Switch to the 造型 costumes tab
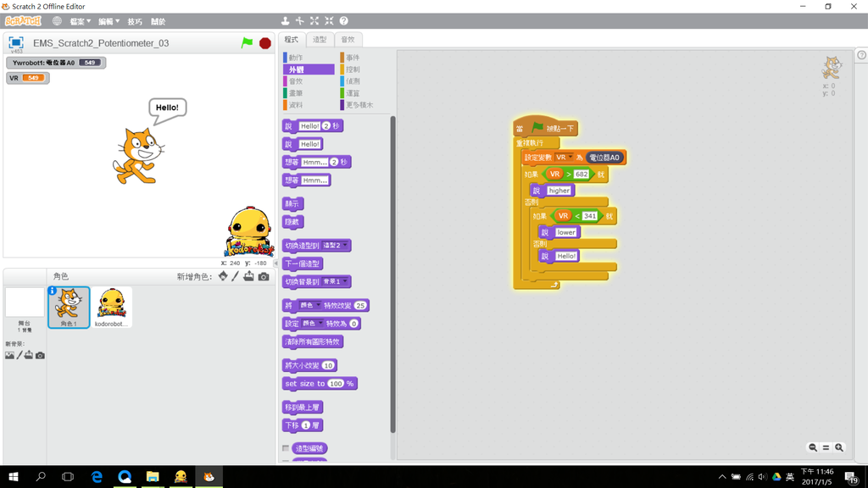 [x=320, y=40]
